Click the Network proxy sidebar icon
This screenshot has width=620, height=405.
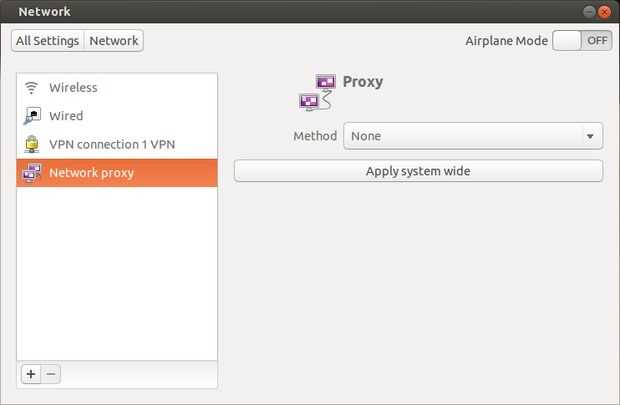[x=31, y=173]
